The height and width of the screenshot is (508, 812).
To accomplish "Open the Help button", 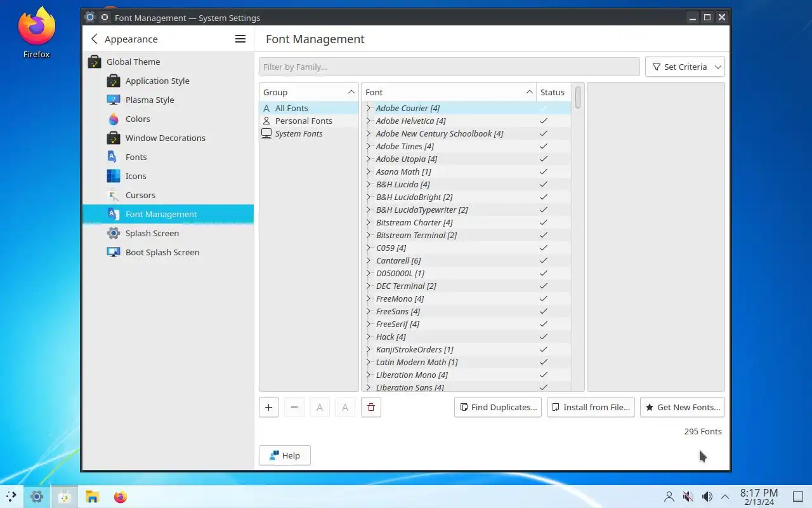I will click(285, 455).
